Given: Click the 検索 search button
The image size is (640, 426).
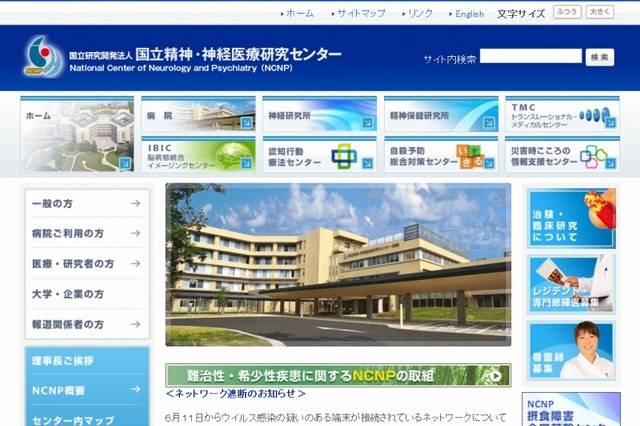Looking at the screenshot, I should click(600, 57).
